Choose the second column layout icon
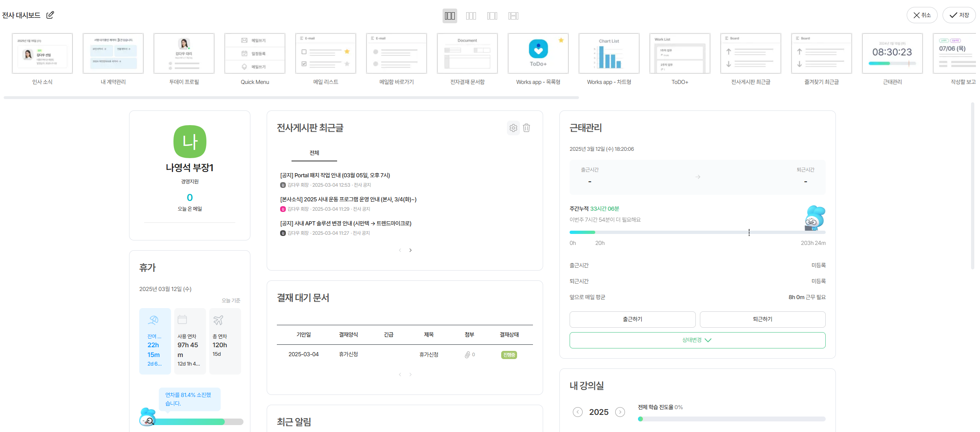The image size is (980, 432). (471, 16)
